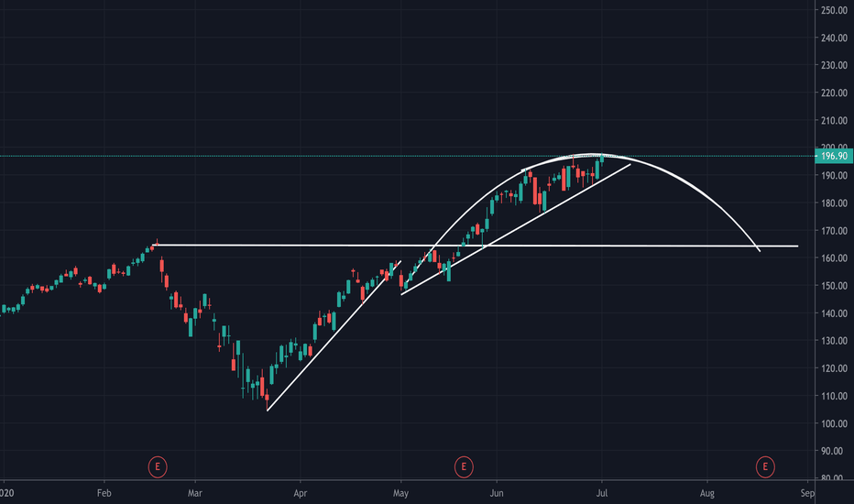Image resolution: width=854 pixels, height=504 pixels.
Task: Click the 150.00 price axis label
Action: click(834, 286)
